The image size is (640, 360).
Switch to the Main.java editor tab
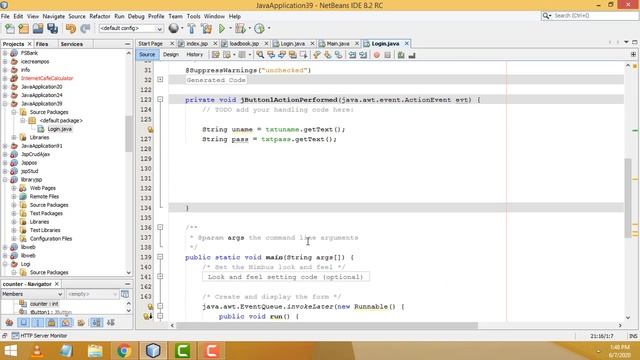click(338, 43)
